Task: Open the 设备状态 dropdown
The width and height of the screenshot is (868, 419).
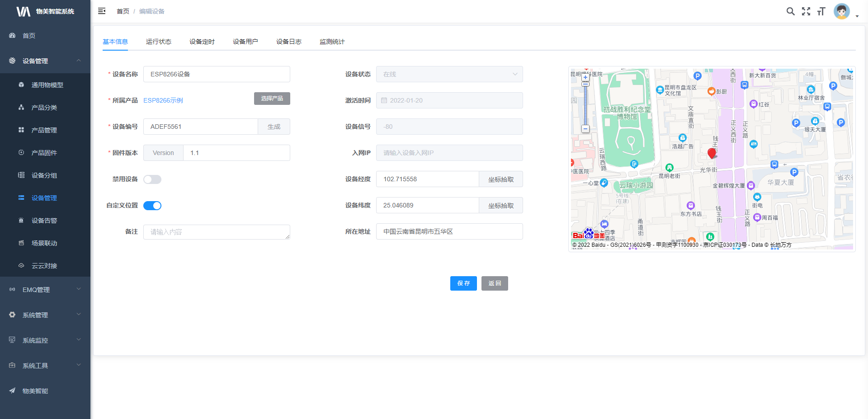Action: pyautogui.click(x=449, y=74)
